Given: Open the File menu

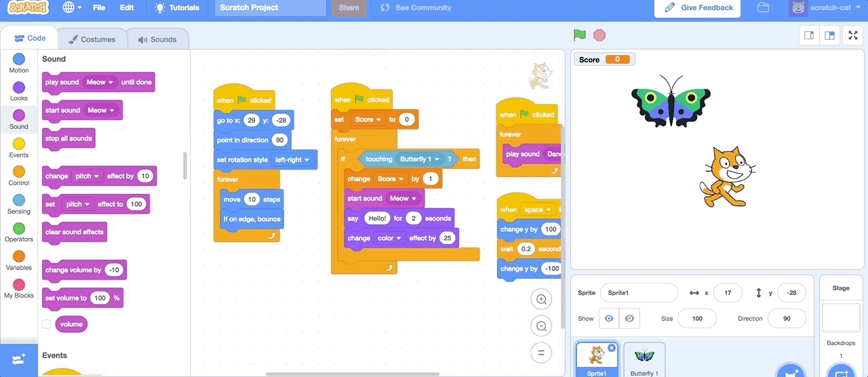Looking at the screenshot, I should (99, 7).
